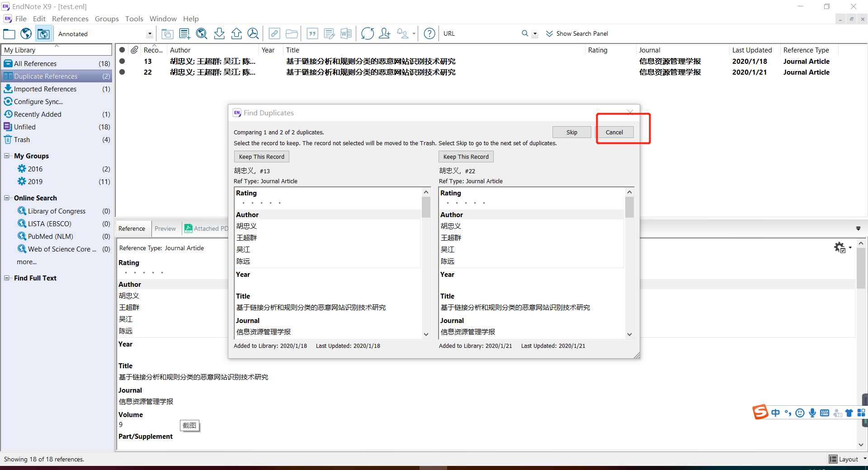Collapse the My Groups group set
The width and height of the screenshot is (868, 470).
tap(7, 156)
